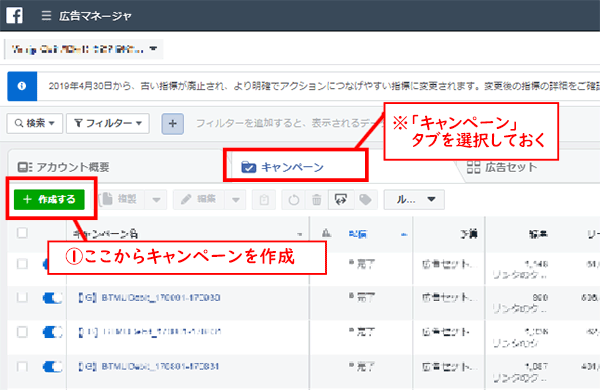600x390 pixels.
Task: Tick the checkbox for BTMU Debit_170901-170930 row
Action: click(22, 297)
